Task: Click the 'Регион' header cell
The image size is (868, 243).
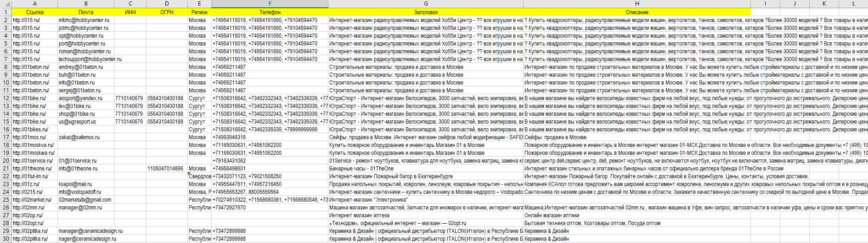Action: coord(199,12)
